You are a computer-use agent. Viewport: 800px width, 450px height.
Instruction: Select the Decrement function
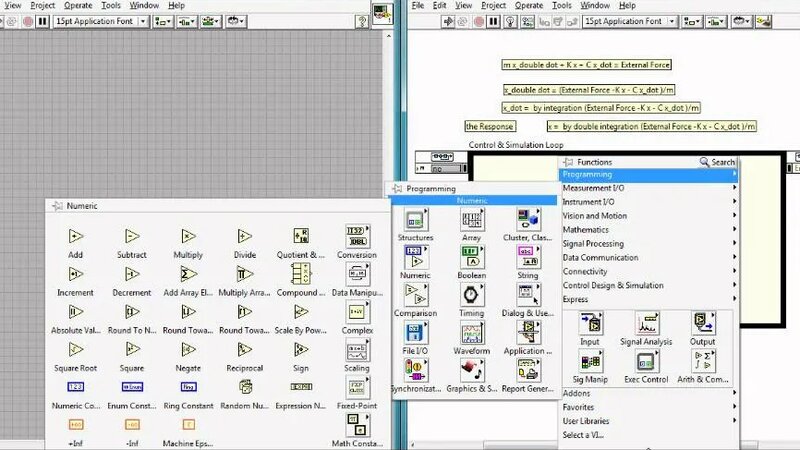[132, 274]
